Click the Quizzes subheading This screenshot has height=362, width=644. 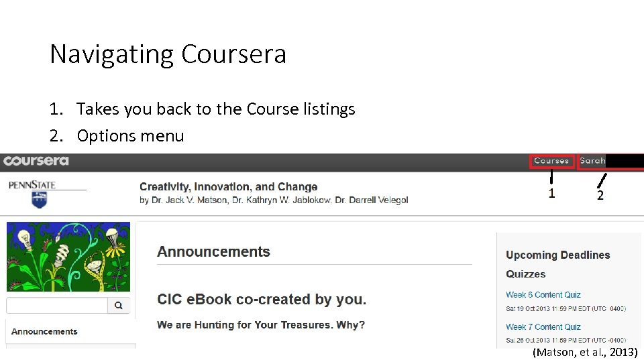[525, 274]
